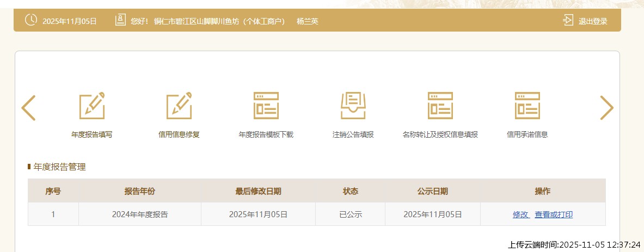Open the 注销公告填报 tray icon
This screenshot has height=252, width=644.
pos(353,106)
